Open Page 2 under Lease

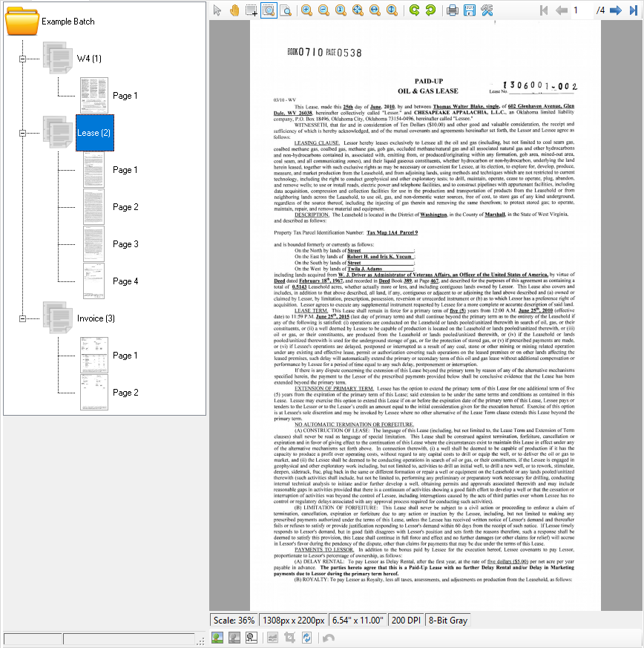click(125, 207)
